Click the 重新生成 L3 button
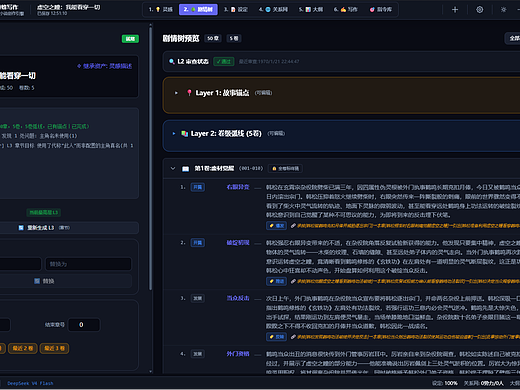The height and width of the screenshot is (390, 520). pyautogui.click(x=69, y=228)
